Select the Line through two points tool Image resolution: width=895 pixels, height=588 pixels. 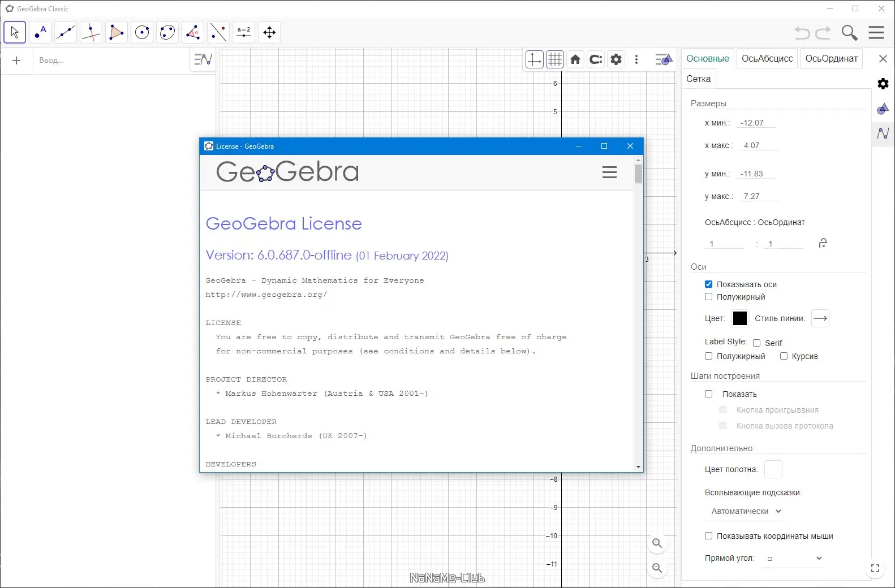(66, 32)
